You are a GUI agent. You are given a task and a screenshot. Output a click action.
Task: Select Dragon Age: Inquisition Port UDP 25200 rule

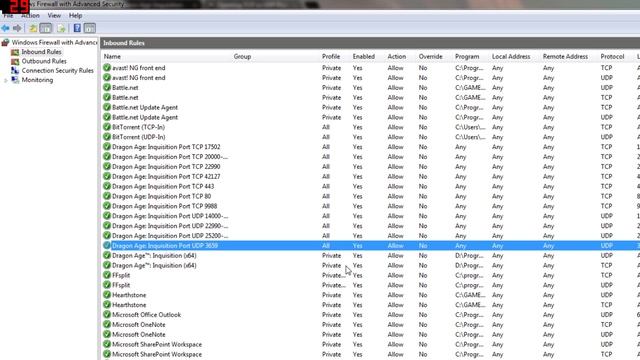click(x=170, y=236)
